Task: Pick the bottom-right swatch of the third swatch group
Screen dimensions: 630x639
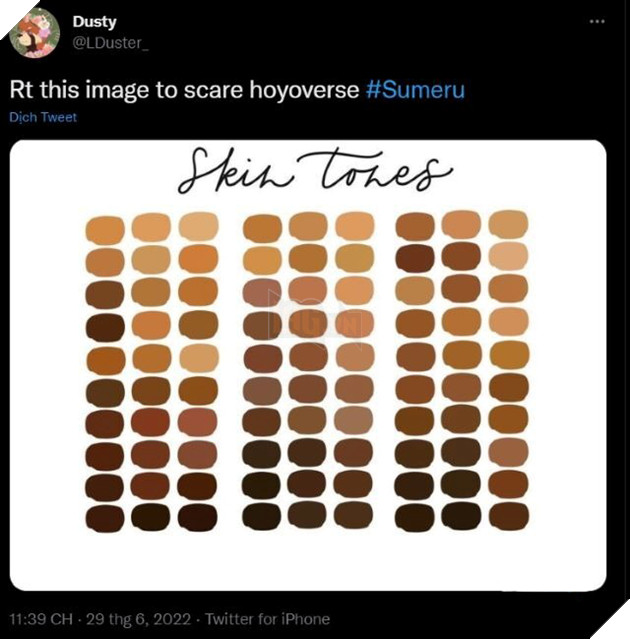Action: pos(509,515)
